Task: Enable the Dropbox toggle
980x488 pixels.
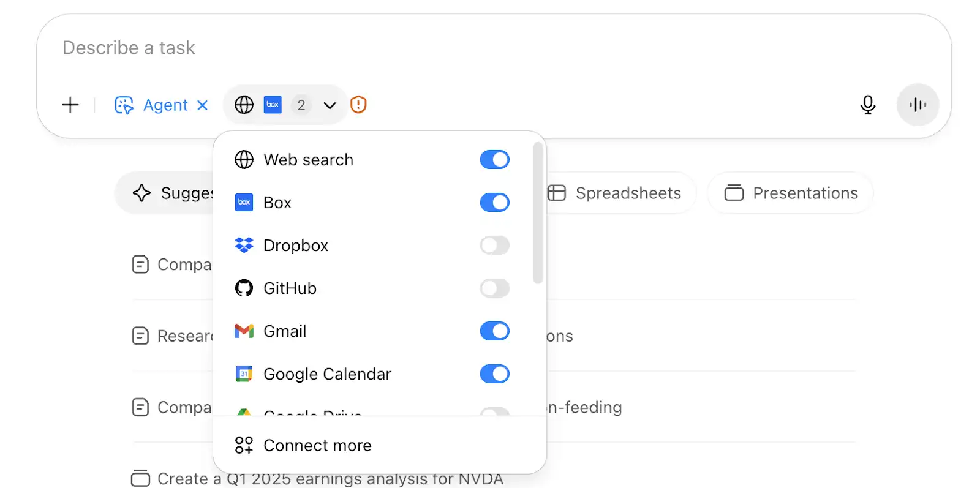Action: [495, 246]
